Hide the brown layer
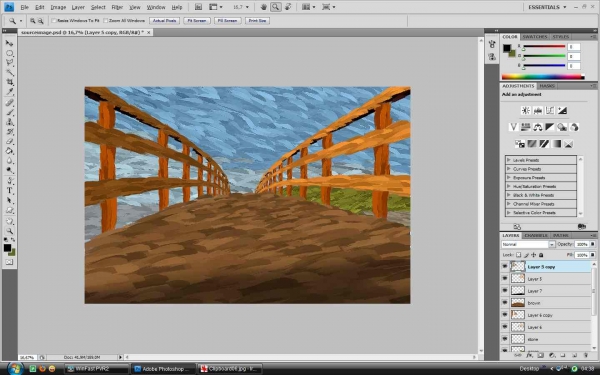The image size is (600, 375). [x=505, y=303]
